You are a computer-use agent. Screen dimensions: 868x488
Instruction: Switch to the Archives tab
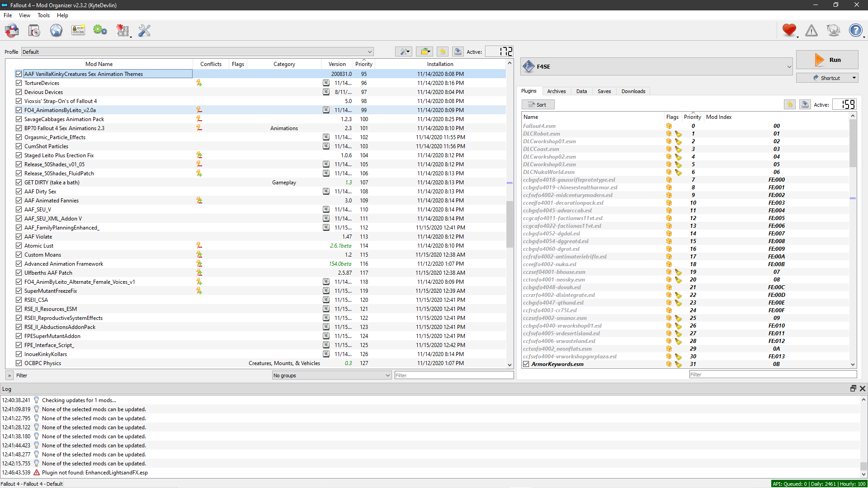click(557, 91)
